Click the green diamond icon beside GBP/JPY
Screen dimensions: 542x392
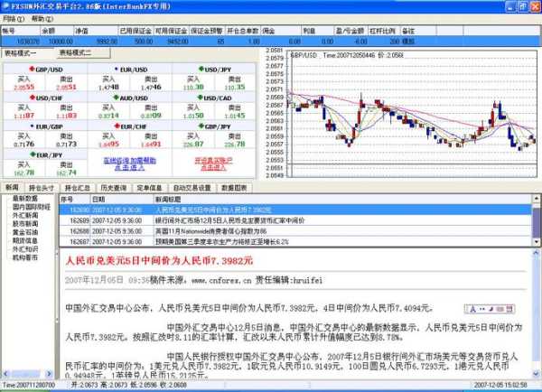tap(201, 126)
